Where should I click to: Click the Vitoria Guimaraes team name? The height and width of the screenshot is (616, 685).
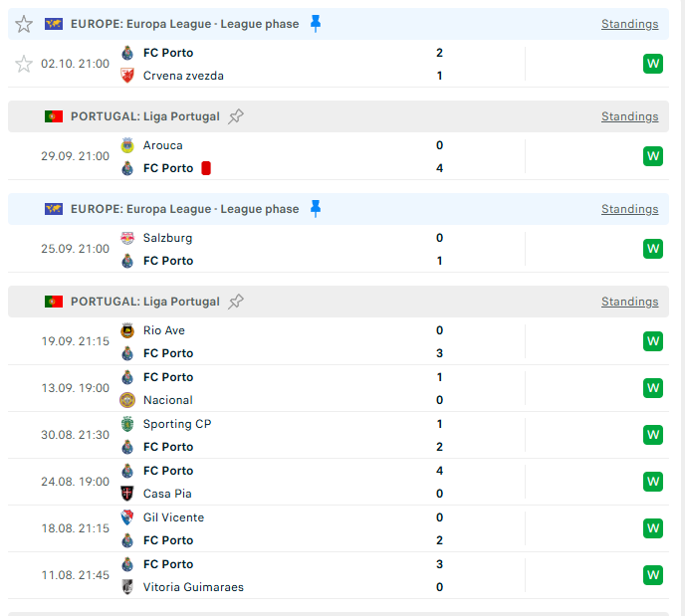click(193, 587)
